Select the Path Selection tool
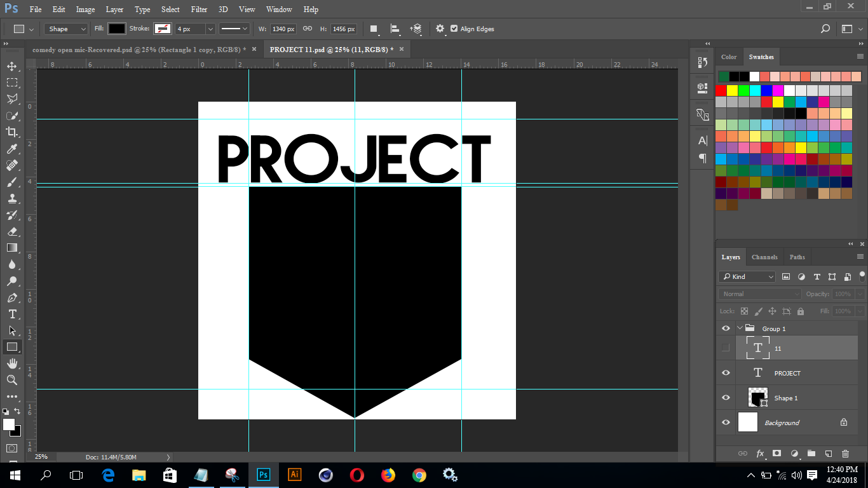 click(12, 330)
